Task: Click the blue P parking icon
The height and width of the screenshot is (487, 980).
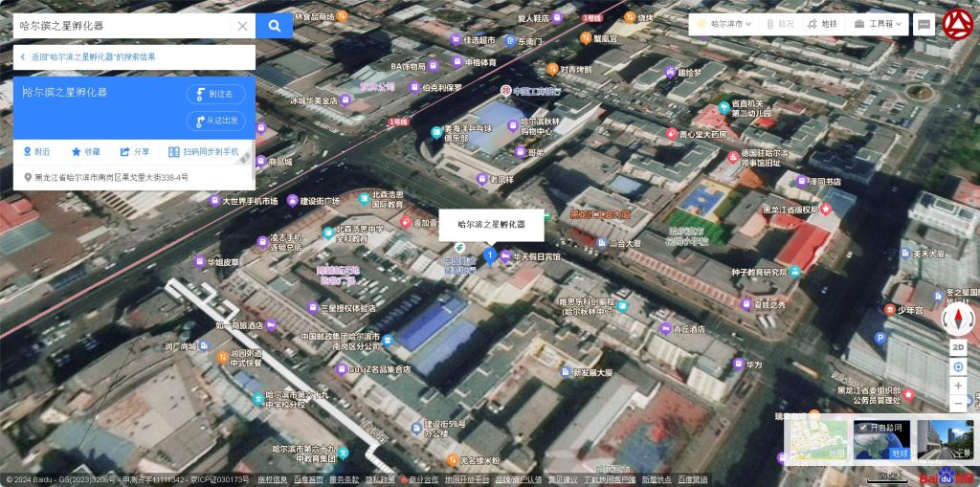Action: point(880,340)
